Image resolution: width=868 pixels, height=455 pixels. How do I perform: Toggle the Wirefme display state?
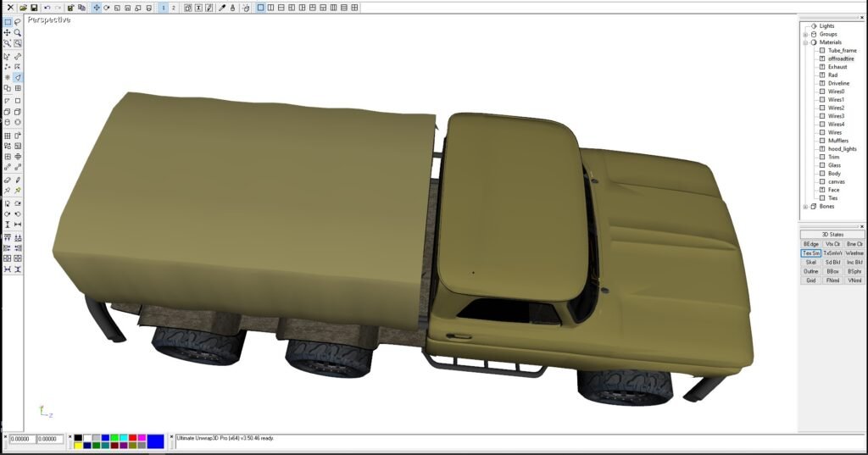coord(854,253)
